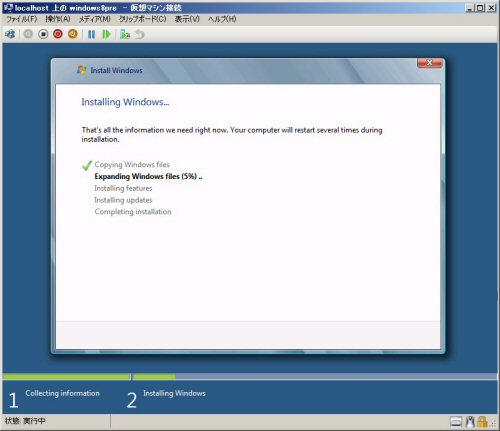Close the Install Windows dialog
Screen dimensions: 500x431
[x=430, y=63]
